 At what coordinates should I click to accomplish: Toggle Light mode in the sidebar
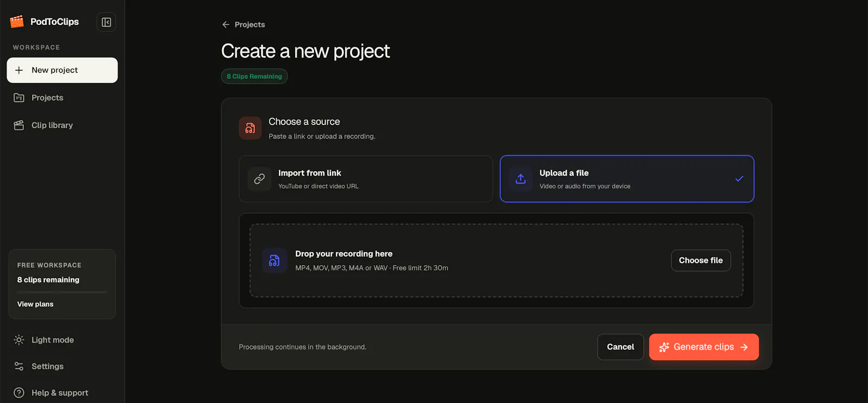pos(62,340)
